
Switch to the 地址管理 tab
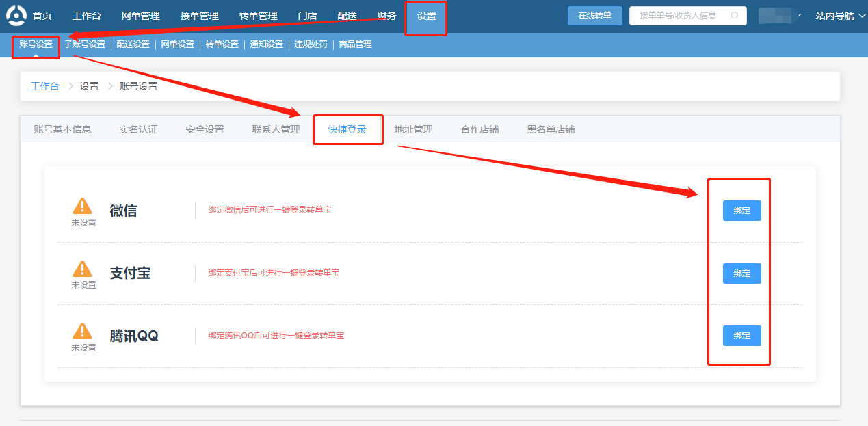tap(413, 129)
